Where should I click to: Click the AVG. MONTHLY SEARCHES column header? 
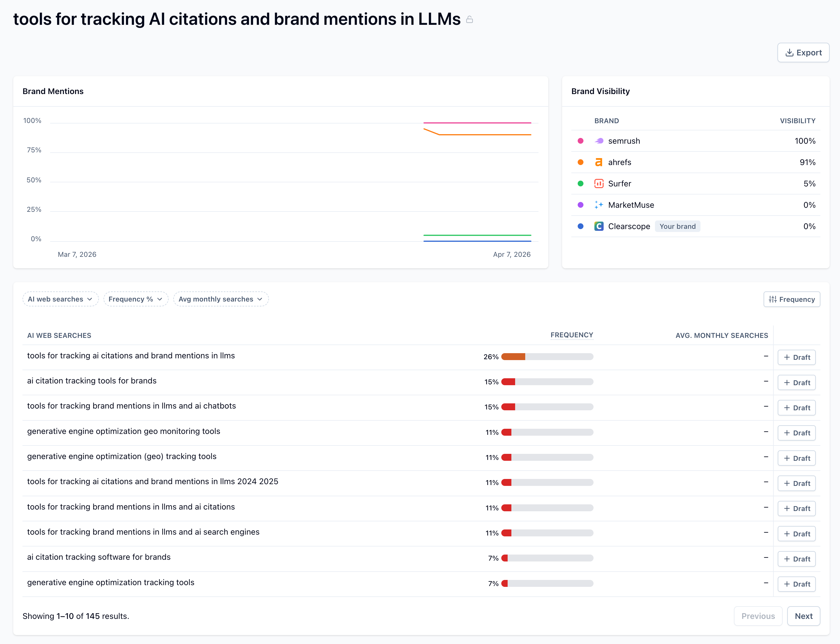(x=722, y=335)
